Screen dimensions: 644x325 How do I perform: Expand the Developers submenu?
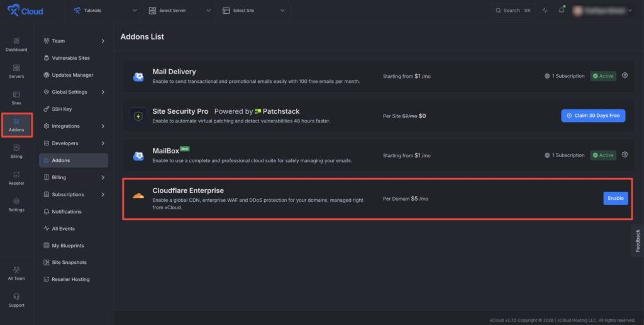pos(103,143)
